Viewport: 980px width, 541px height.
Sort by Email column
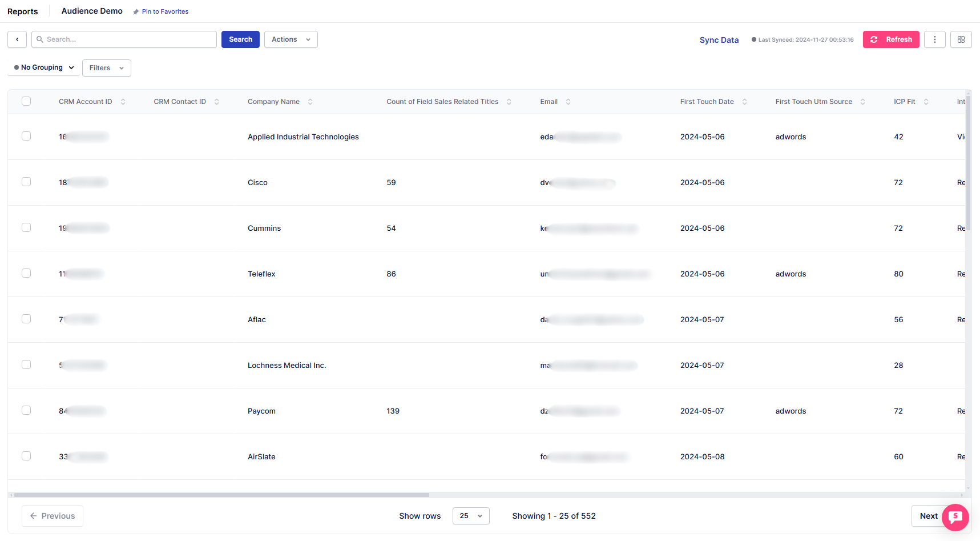coord(568,102)
